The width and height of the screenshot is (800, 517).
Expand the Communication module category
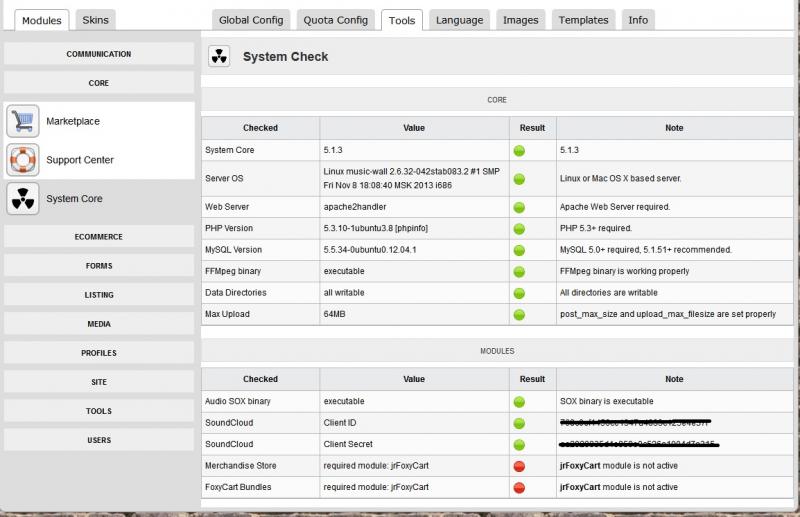[x=98, y=54]
